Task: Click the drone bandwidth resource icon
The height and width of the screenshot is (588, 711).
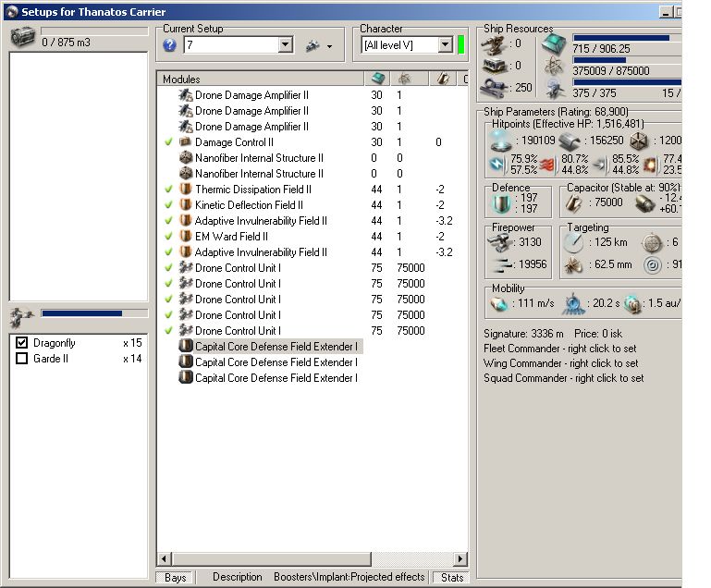Action: pyautogui.click(x=554, y=89)
